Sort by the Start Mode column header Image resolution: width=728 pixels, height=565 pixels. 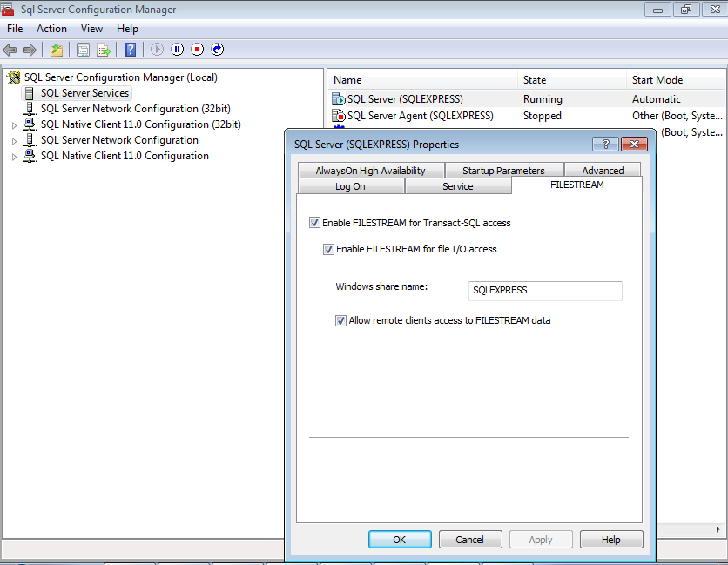676,80
